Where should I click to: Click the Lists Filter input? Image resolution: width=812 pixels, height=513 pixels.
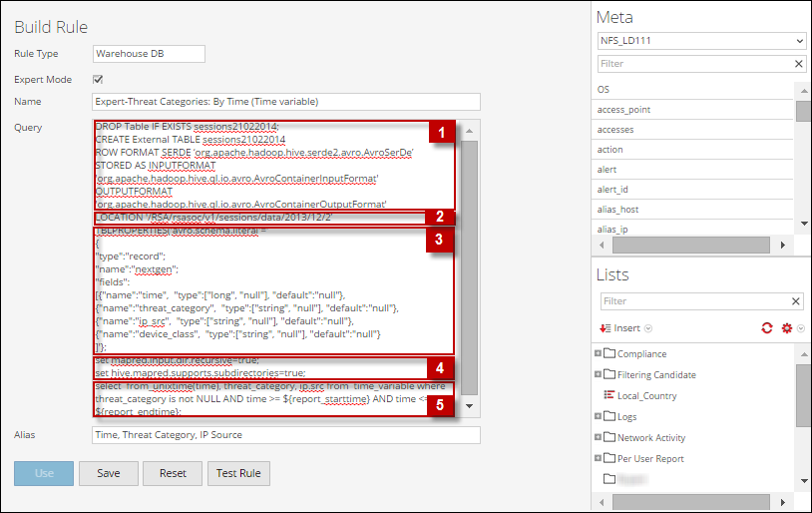pos(695,301)
